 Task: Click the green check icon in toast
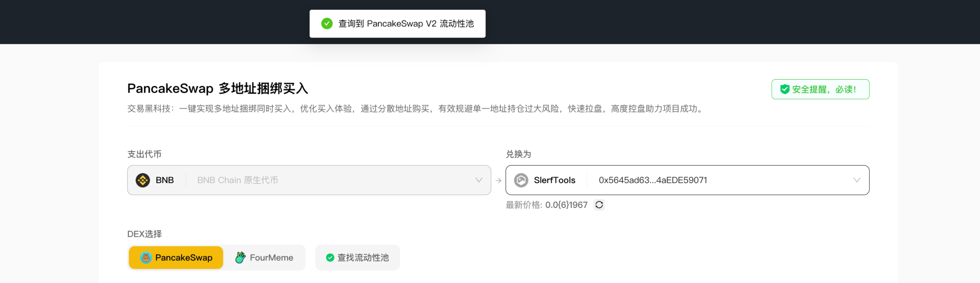click(327, 24)
